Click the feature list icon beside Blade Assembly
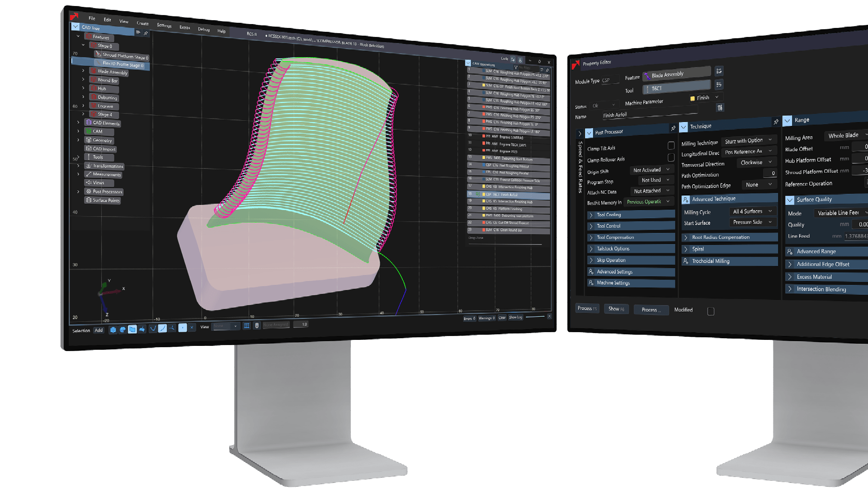 (719, 71)
